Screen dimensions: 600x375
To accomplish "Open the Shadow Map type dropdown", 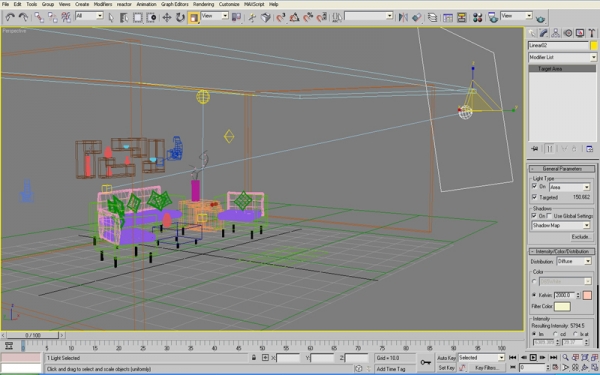I will pos(561,225).
